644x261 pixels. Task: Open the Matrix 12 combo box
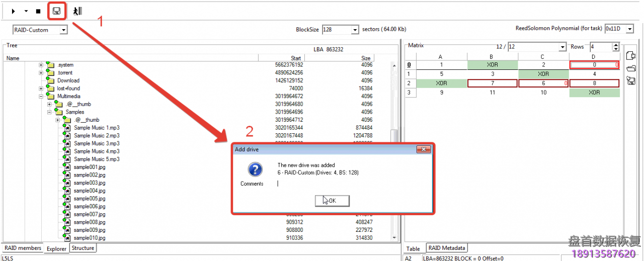click(x=537, y=47)
